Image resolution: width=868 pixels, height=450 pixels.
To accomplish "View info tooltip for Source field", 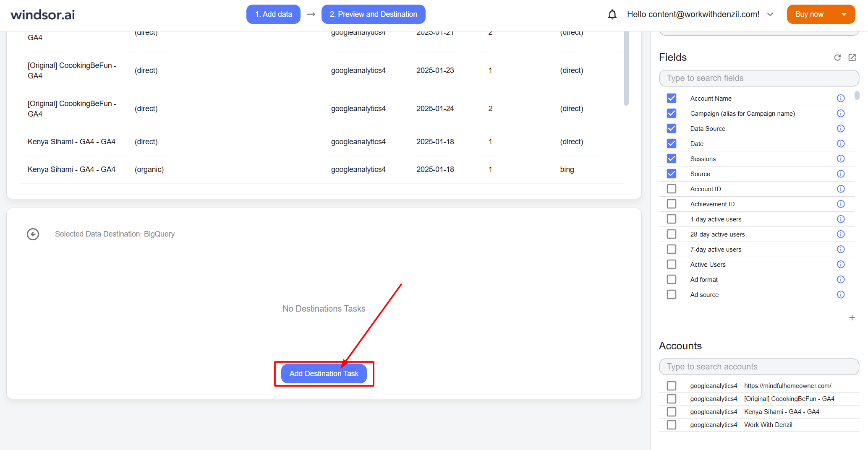I will pyautogui.click(x=841, y=174).
